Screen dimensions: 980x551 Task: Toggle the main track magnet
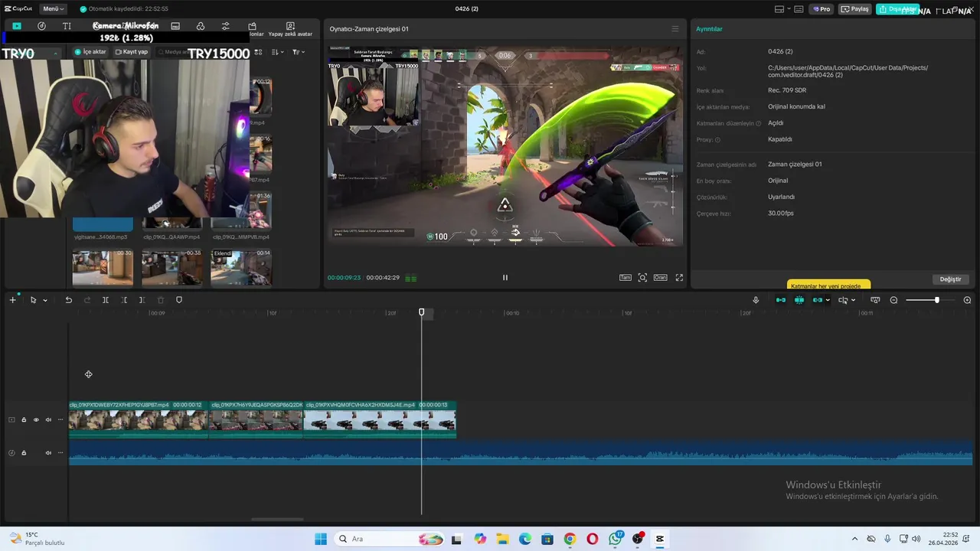click(x=781, y=300)
